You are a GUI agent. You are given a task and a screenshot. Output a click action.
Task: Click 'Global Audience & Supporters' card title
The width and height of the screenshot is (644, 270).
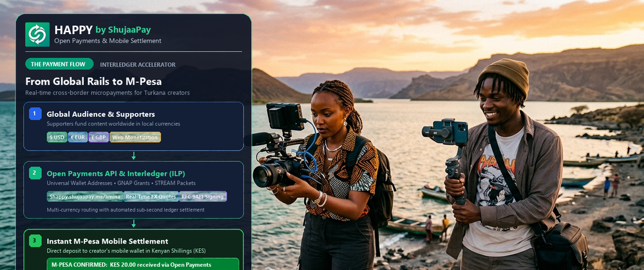click(100, 114)
